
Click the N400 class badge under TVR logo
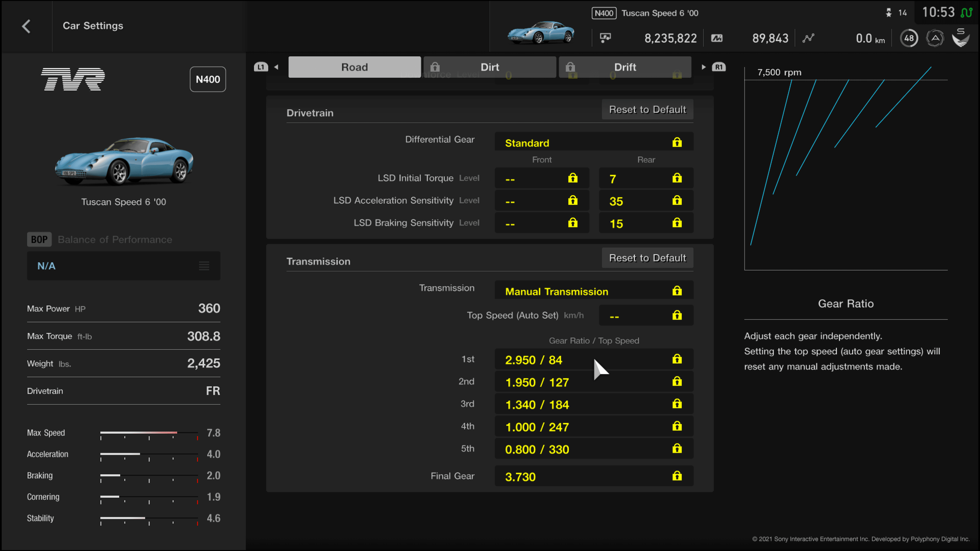pyautogui.click(x=208, y=79)
